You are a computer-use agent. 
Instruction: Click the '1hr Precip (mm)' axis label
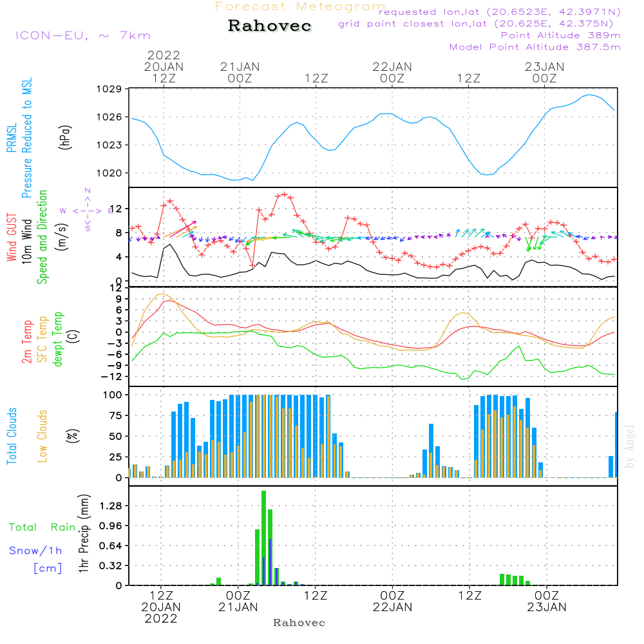(84, 533)
